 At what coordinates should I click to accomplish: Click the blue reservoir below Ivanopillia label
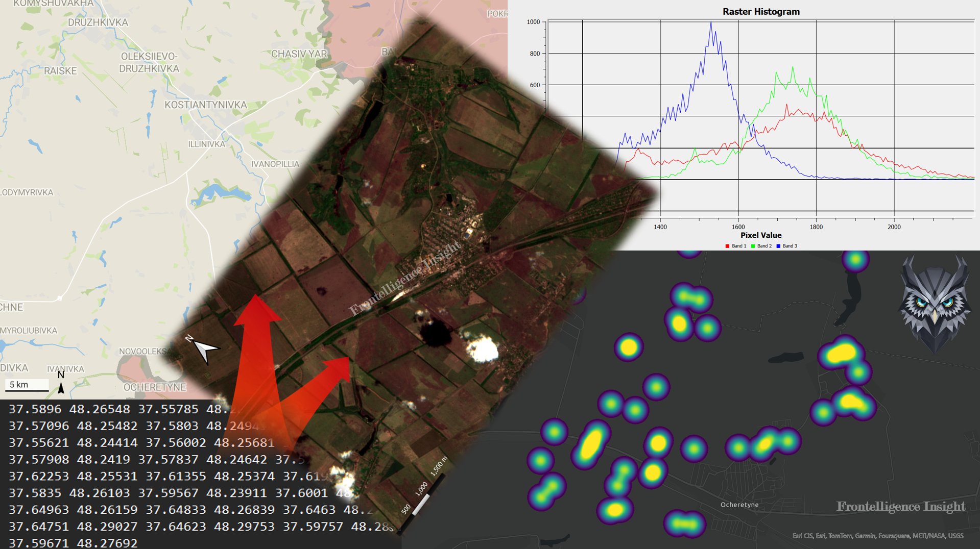coord(220,194)
